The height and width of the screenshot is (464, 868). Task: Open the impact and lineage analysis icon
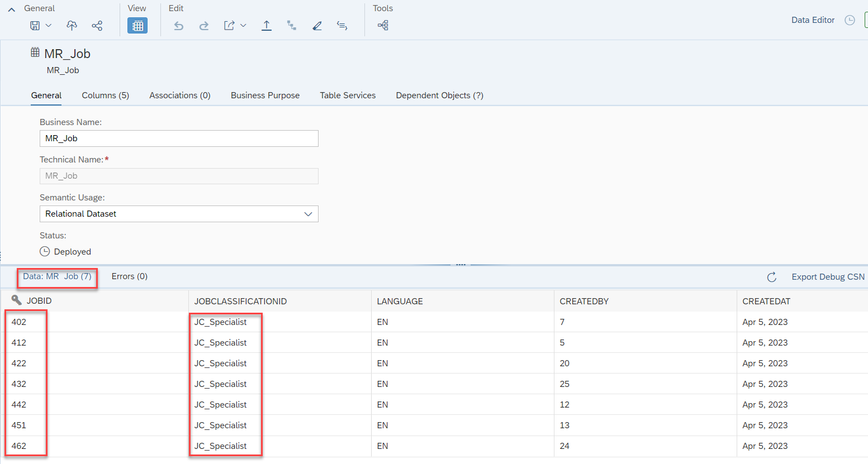pos(291,25)
